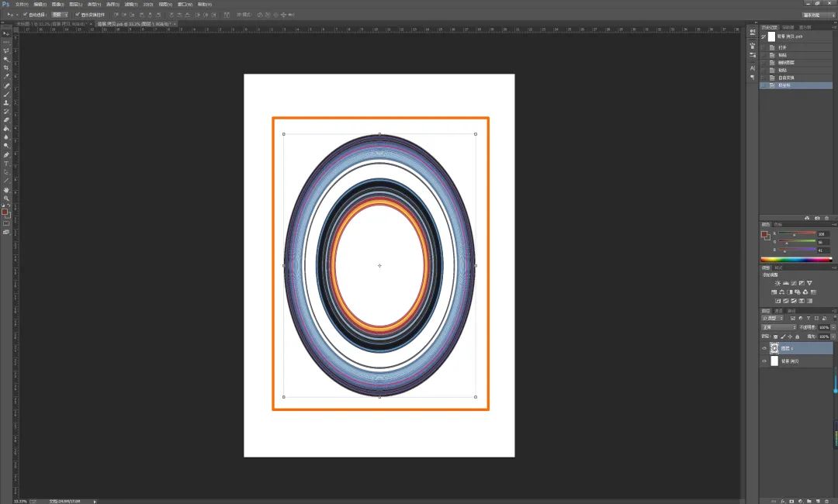Screen dimensions: 838x504
Task: Open the Auto-Select group/layer dropdown
Action: point(60,15)
